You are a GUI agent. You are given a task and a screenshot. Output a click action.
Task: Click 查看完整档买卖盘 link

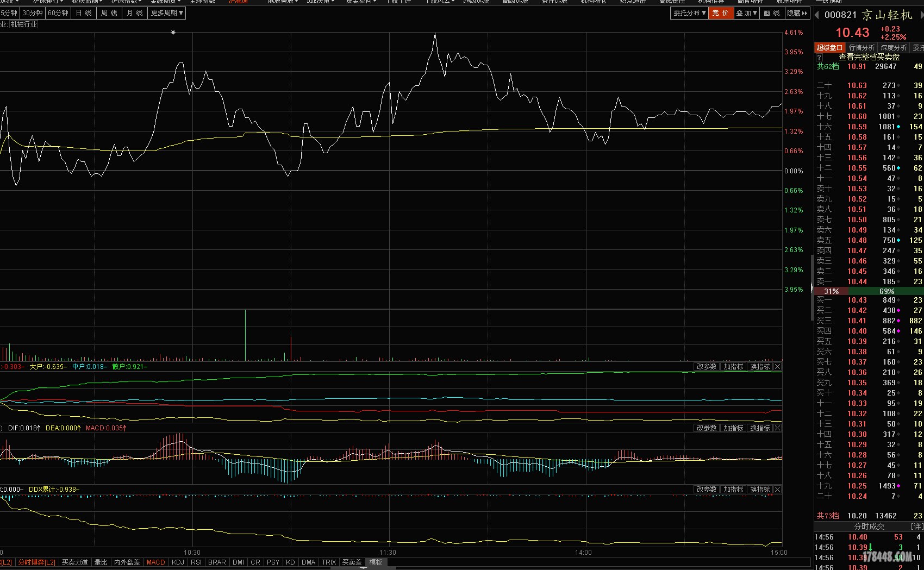pos(869,57)
